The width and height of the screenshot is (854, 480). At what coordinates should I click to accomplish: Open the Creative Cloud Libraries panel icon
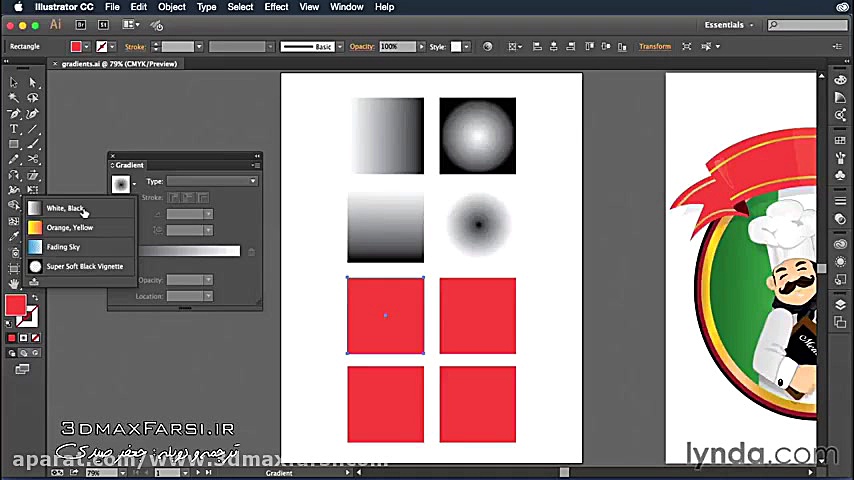coord(840,244)
